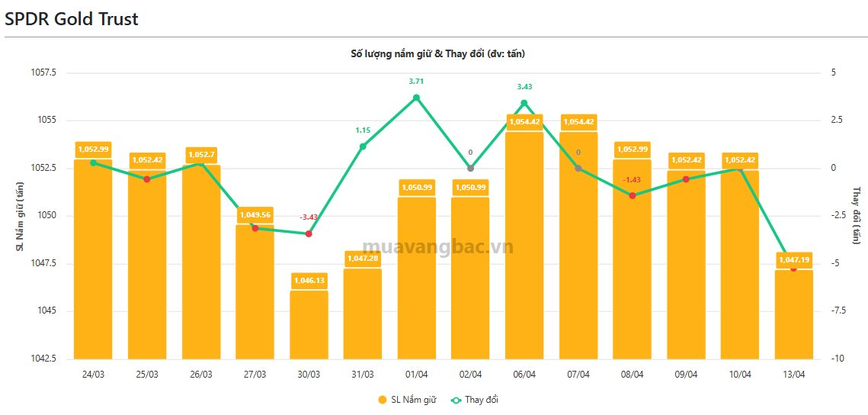
Task: Select the red -3.43 point on 30/03
Action: click(x=309, y=233)
